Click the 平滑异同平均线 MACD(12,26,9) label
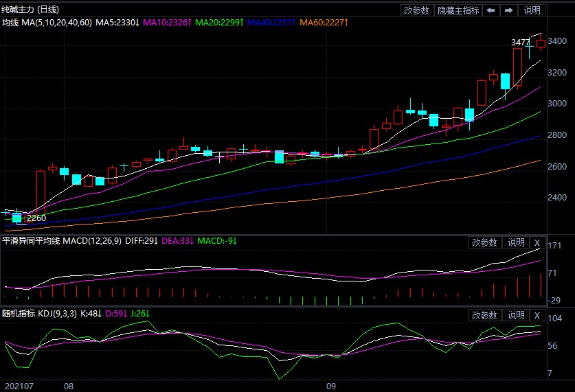575x392 pixels. click(62, 241)
